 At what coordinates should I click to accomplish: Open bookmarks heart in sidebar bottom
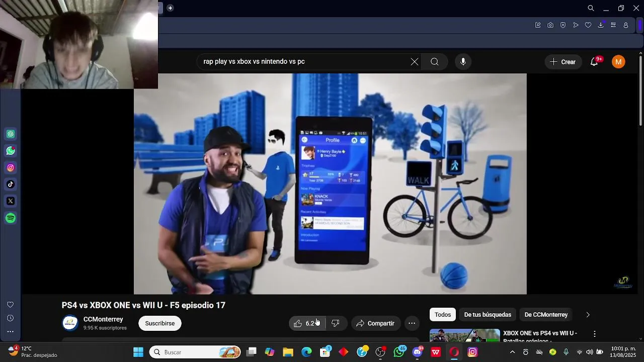pos(10,305)
